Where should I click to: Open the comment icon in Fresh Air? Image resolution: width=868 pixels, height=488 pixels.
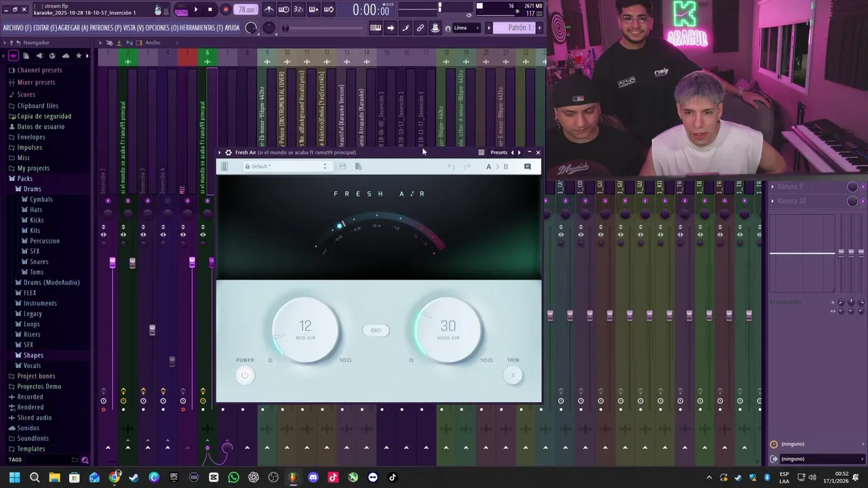tap(528, 167)
